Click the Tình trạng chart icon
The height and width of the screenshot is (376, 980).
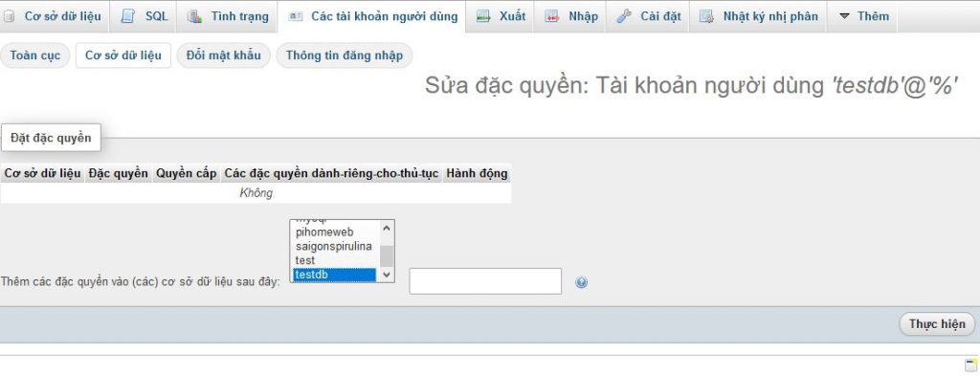point(194,17)
